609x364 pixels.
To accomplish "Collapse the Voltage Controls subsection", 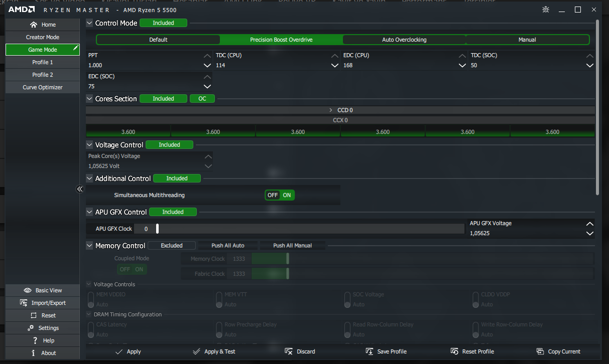I will pyautogui.click(x=89, y=284).
